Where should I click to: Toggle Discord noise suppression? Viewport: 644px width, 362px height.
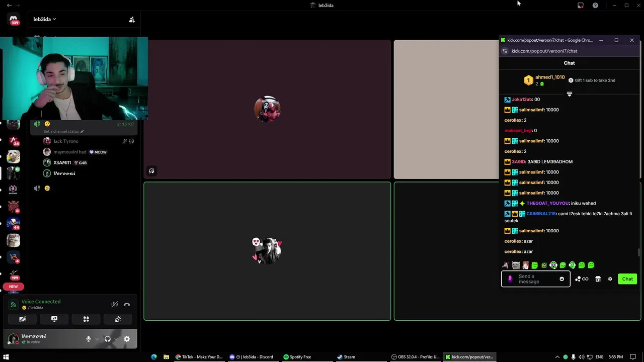[115, 304]
